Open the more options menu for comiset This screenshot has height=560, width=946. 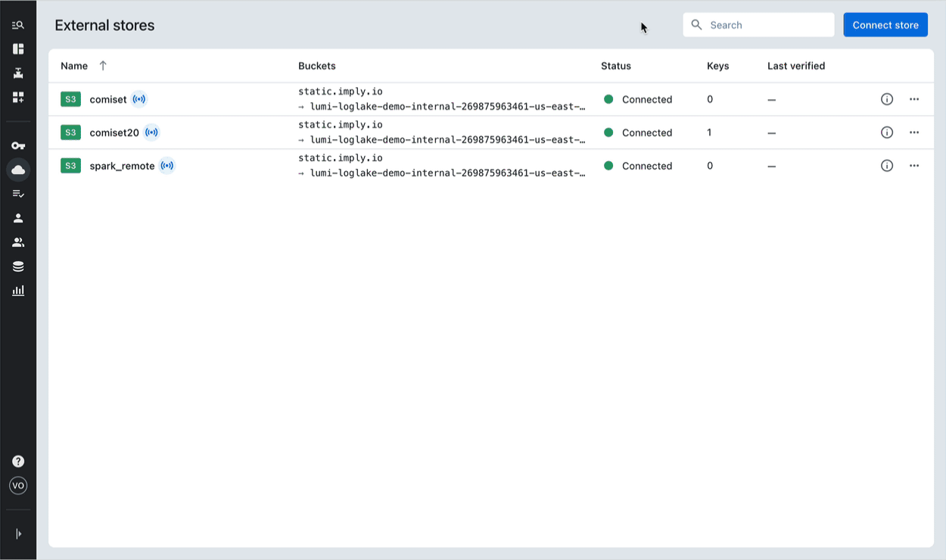[x=914, y=99]
